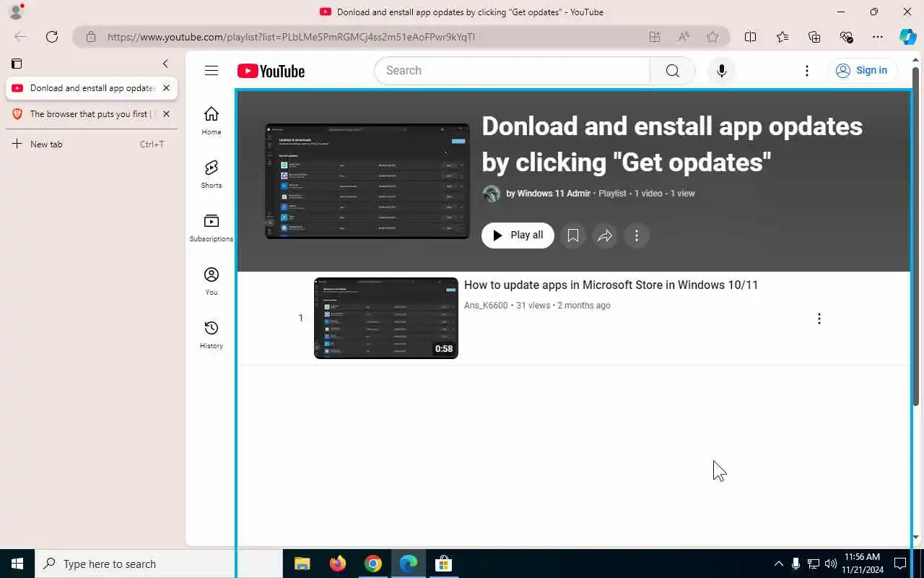
Task: Click the search magnifier button
Action: click(x=673, y=71)
